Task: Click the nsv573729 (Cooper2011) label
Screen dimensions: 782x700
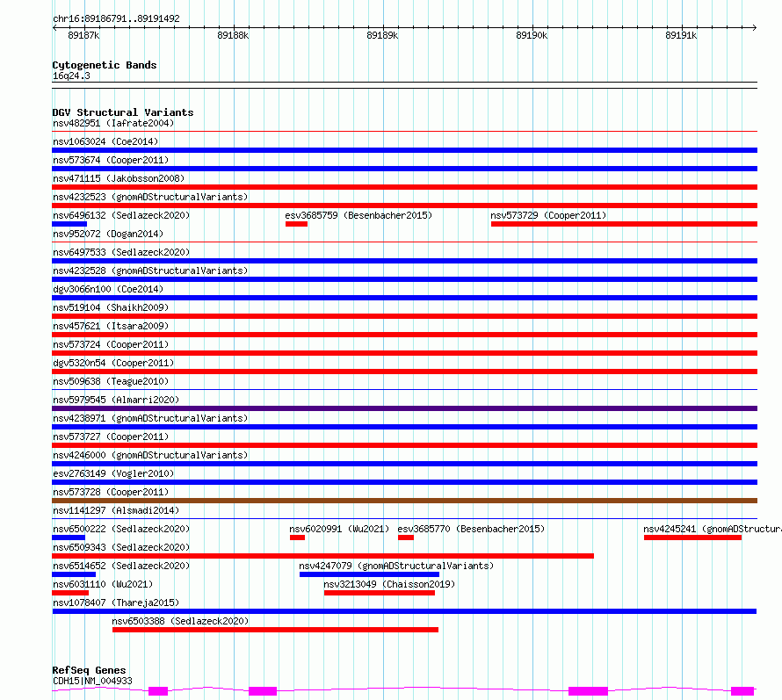Action: 548,215
